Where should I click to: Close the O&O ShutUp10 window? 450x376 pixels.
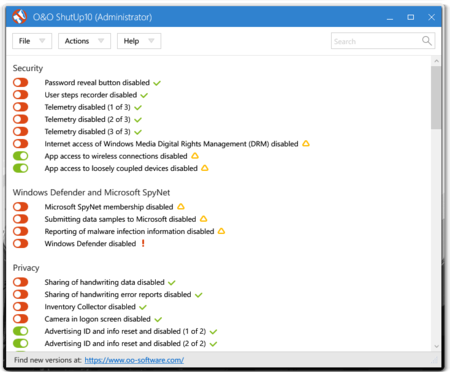point(431,17)
